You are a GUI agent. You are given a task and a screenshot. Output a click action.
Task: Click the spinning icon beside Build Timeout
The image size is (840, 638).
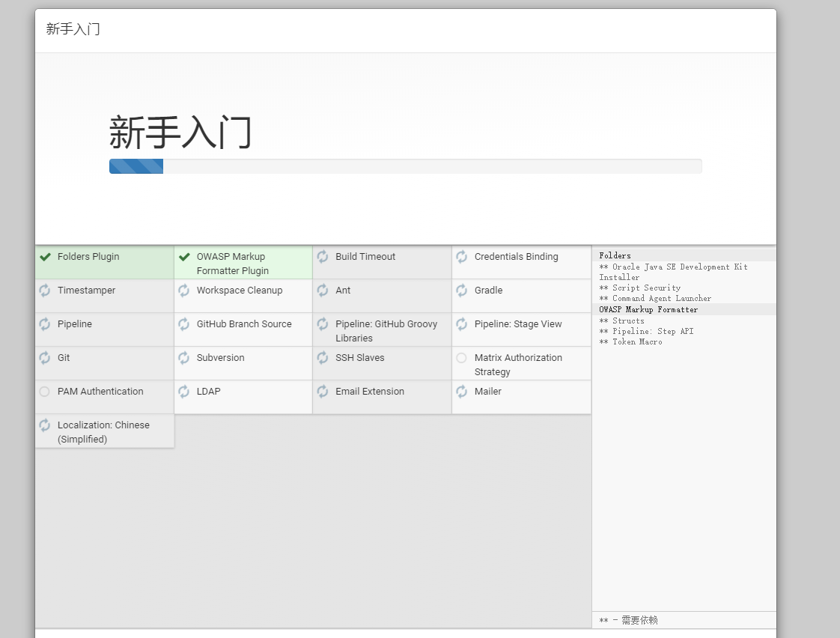[x=323, y=257]
